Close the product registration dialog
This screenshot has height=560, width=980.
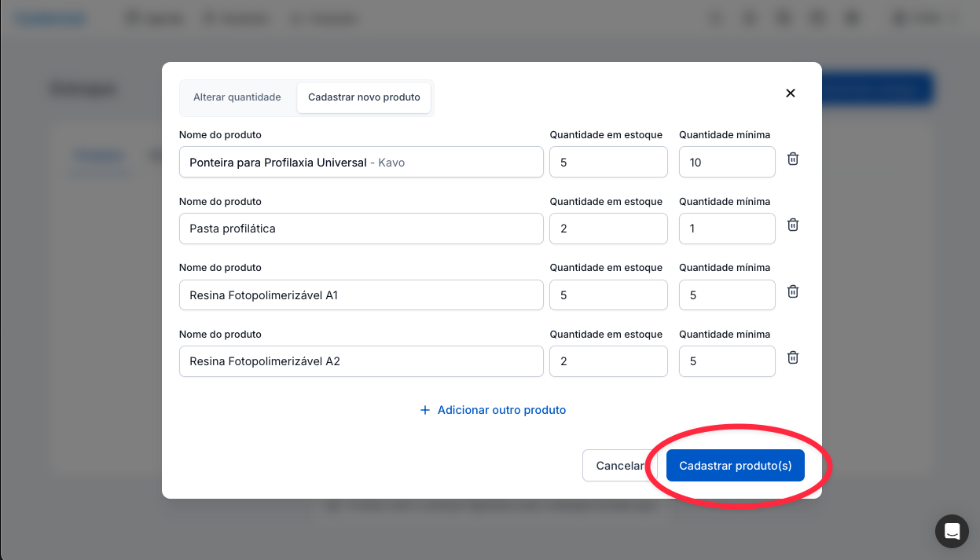pos(790,93)
